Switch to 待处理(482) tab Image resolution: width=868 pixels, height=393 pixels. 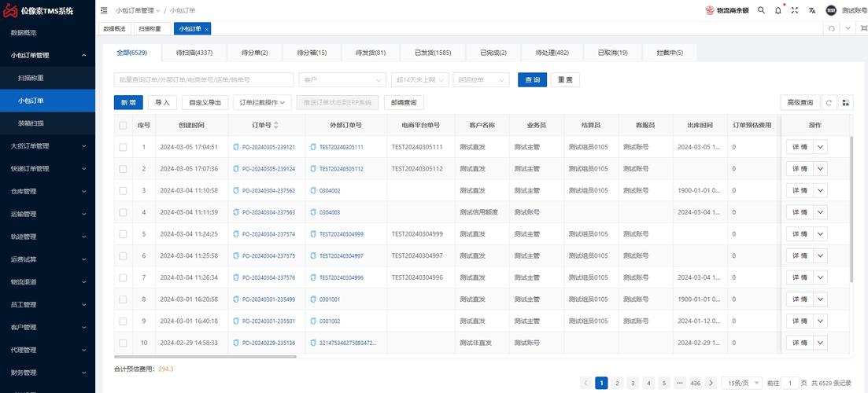[552, 53]
